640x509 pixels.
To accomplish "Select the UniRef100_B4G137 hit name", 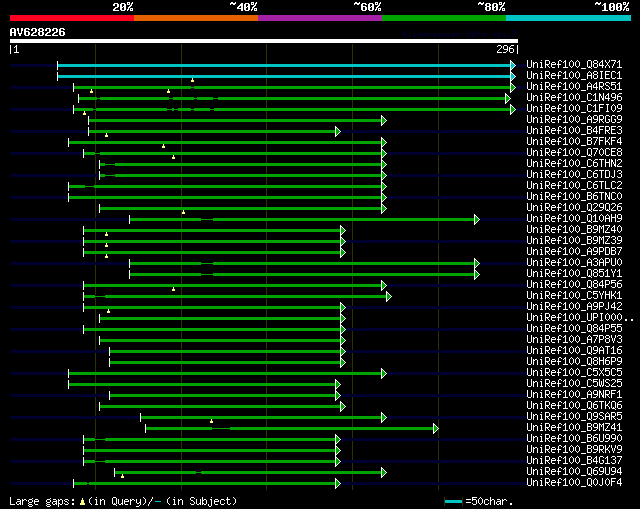I will coord(574,461).
